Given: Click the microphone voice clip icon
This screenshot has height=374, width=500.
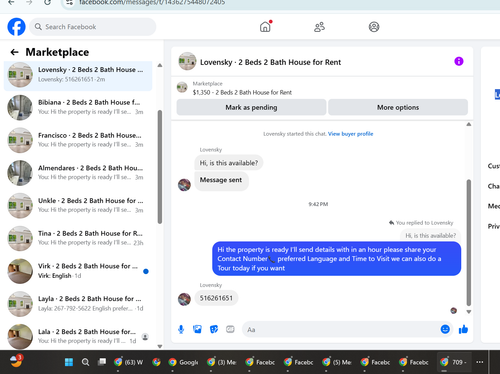Looking at the screenshot, I should point(181,329).
